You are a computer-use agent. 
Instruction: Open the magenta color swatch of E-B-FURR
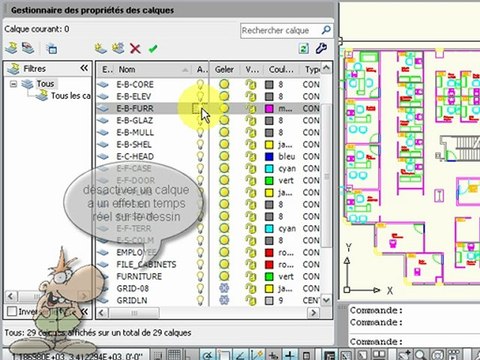[x=269, y=109]
